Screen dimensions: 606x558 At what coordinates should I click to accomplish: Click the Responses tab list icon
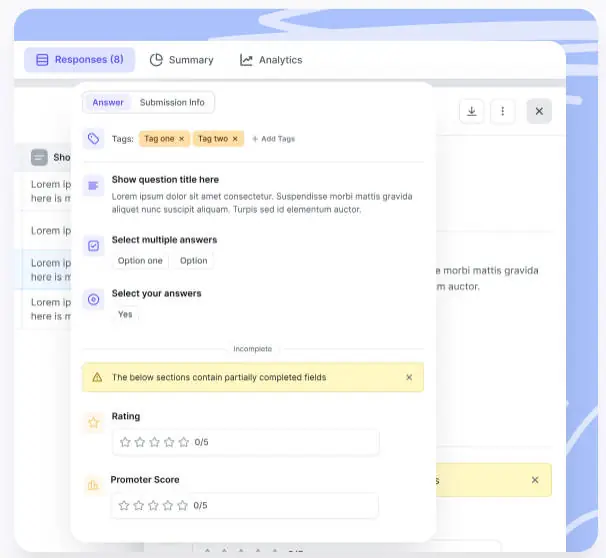point(42,60)
